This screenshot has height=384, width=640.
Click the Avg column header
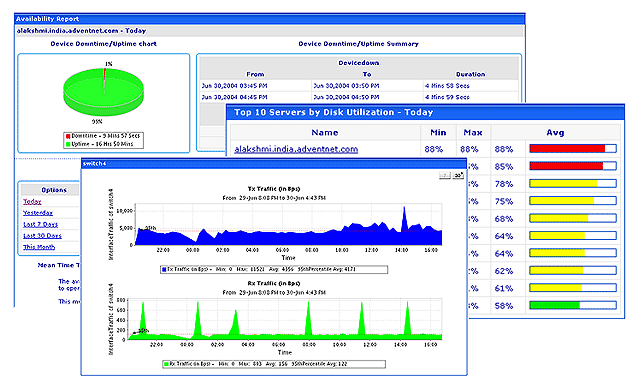click(x=555, y=133)
